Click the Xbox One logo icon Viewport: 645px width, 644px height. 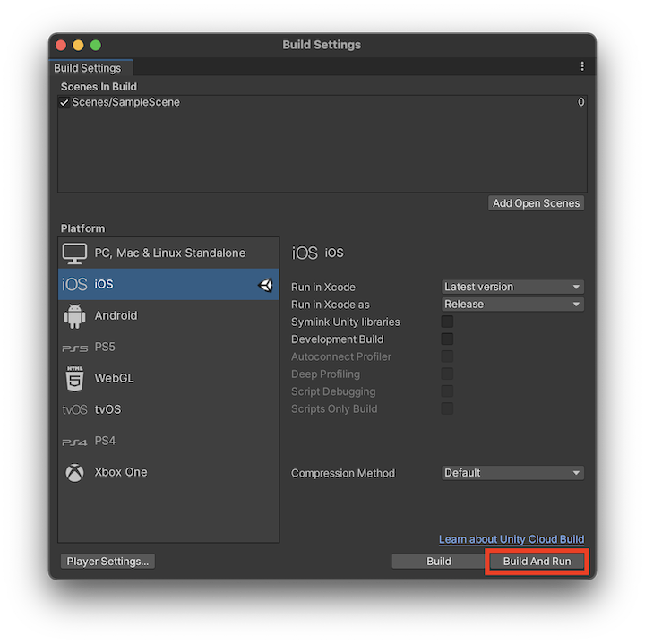(x=75, y=473)
